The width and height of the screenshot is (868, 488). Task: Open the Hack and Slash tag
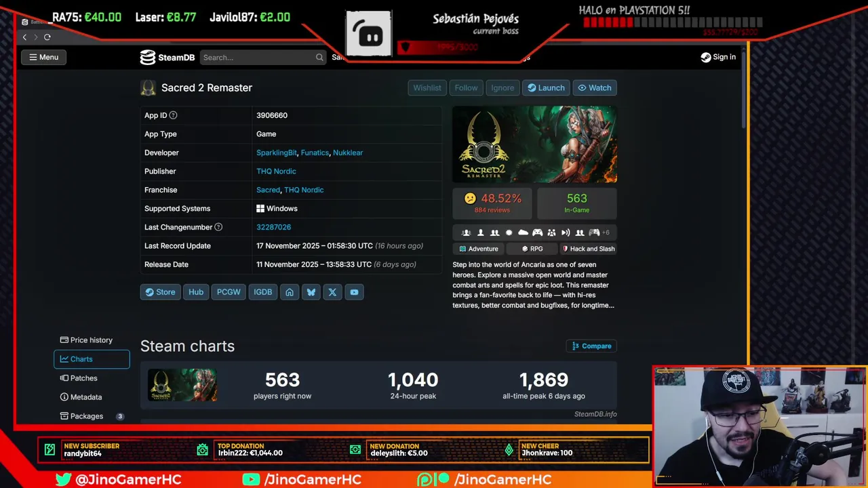[x=588, y=249]
